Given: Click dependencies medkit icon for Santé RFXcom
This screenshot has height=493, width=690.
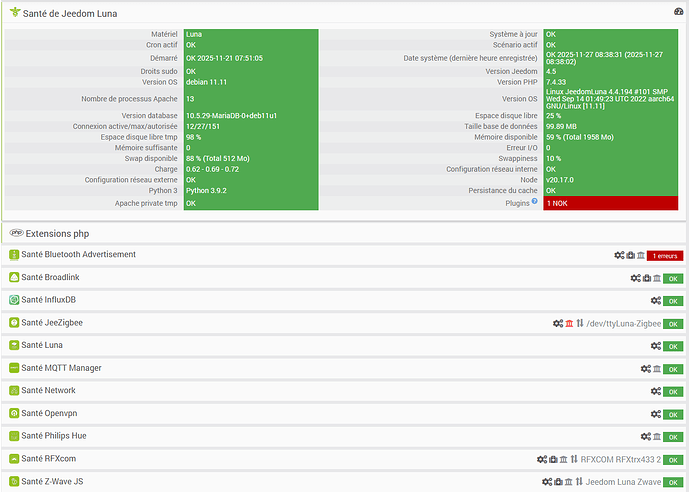Looking at the screenshot, I should (x=553, y=460).
